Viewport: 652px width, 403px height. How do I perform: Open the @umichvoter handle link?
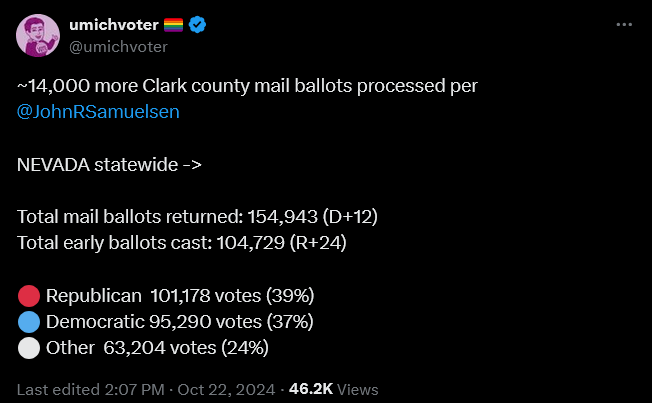pyautogui.click(x=119, y=47)
